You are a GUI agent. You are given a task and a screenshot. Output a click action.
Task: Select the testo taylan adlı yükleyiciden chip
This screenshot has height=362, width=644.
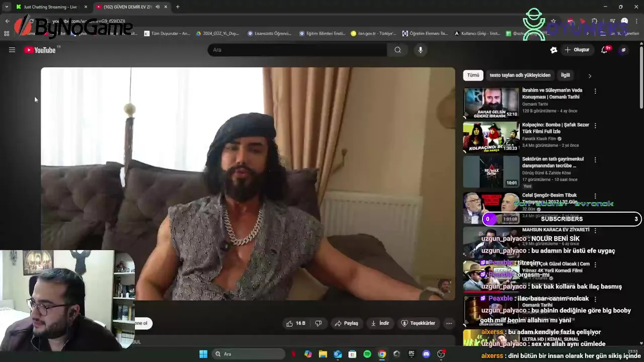(x=520, y=75)
